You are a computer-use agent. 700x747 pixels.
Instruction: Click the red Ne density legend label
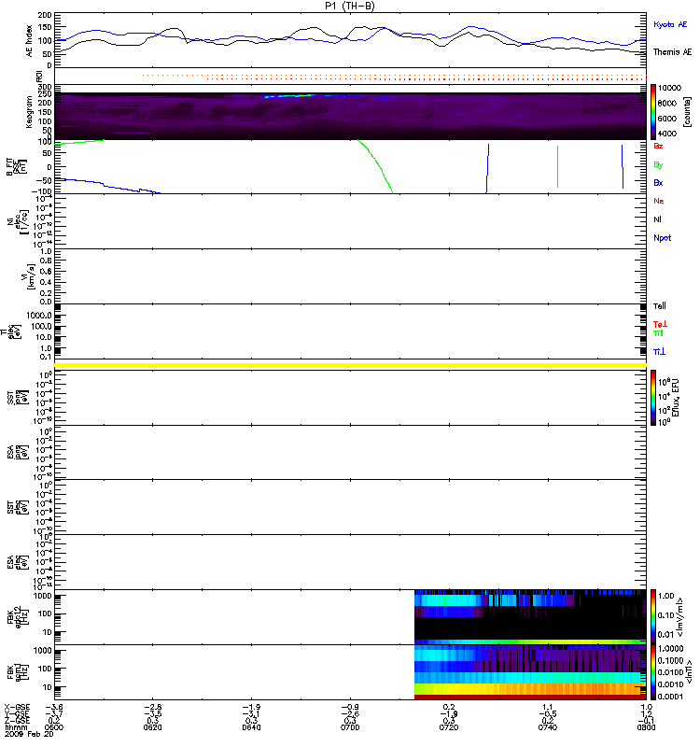pos(658,201)
